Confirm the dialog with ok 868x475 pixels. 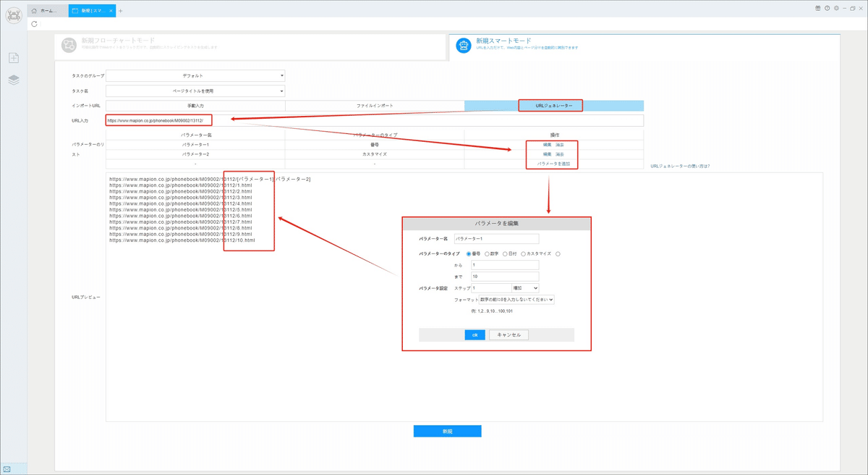pos(475,335)
